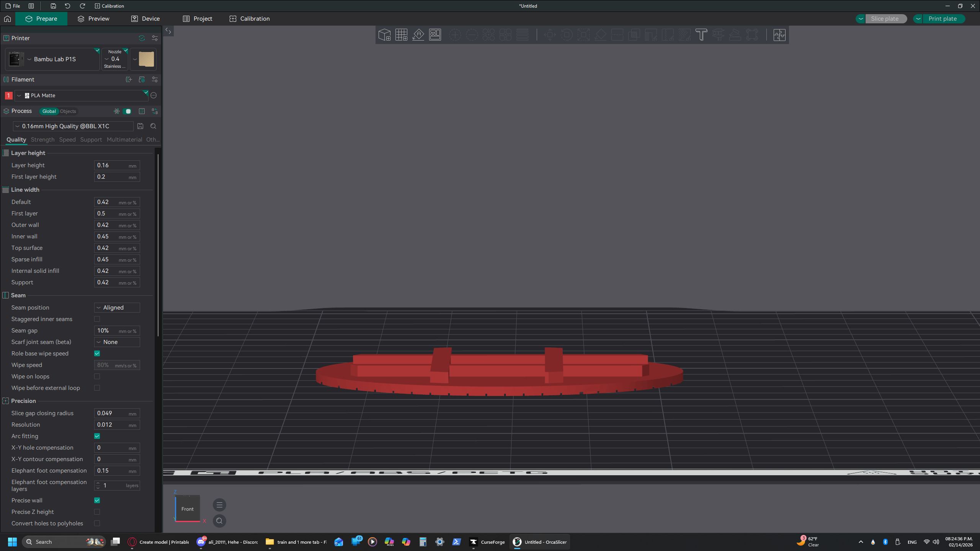The height and width of the screenshot is (551, 980).
Task: Switch to the Device tab
Action: click(x=145, y=19)
